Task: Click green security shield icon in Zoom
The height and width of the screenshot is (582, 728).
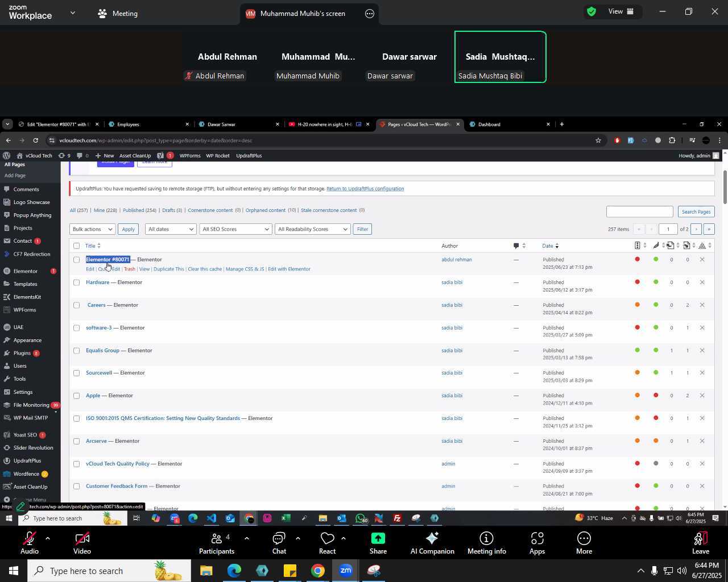Action: pyautogui.click(x=591, y=11)
